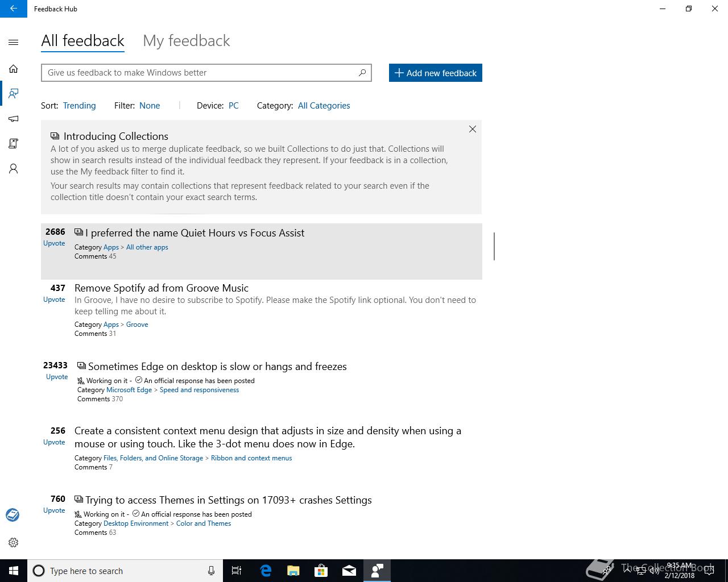Click the Desktop Environment category link
The image size is (728, 582).
click(x=136, y=523)
